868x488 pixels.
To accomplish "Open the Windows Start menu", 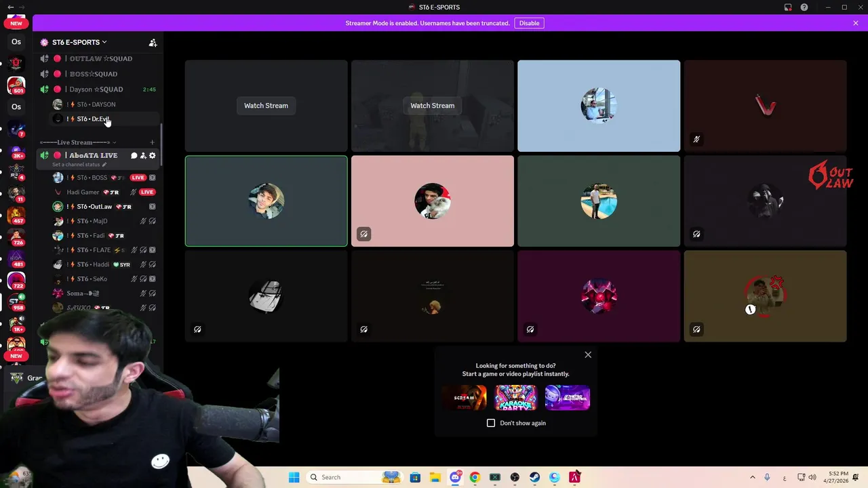I will (x=294, y=477).
